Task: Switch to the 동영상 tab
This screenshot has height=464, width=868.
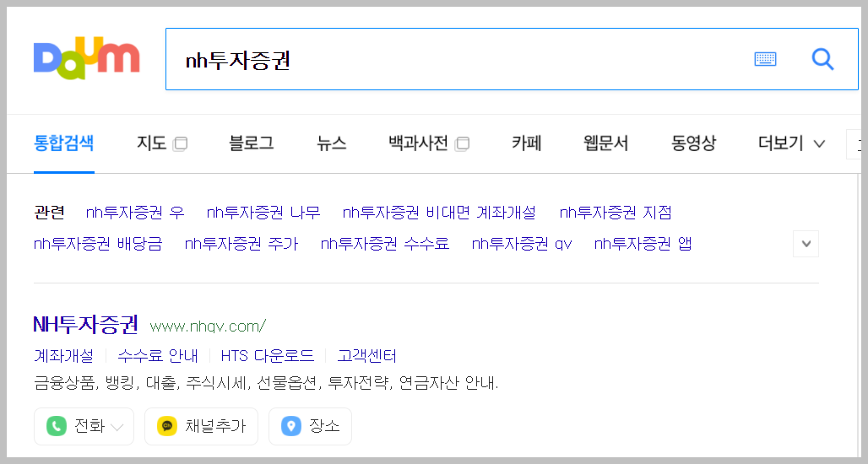Action: point(693,143)
